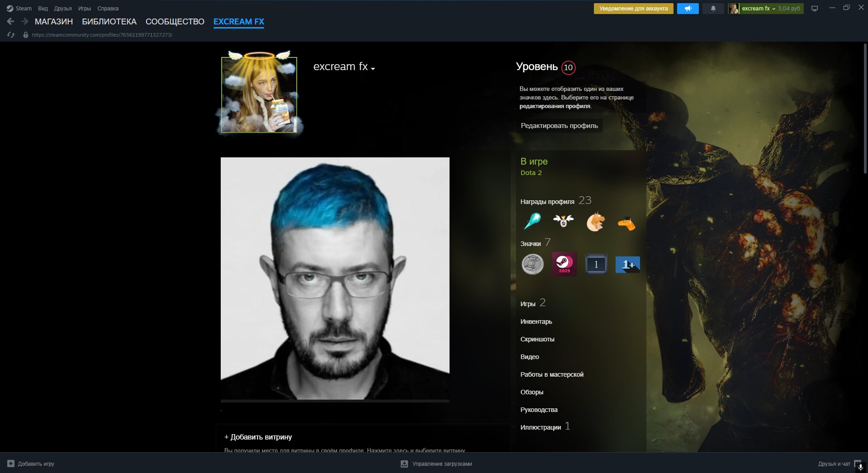This screenshot has width=868, height=473.
Task: Click the profile URL address field
Action: (102, 35)
